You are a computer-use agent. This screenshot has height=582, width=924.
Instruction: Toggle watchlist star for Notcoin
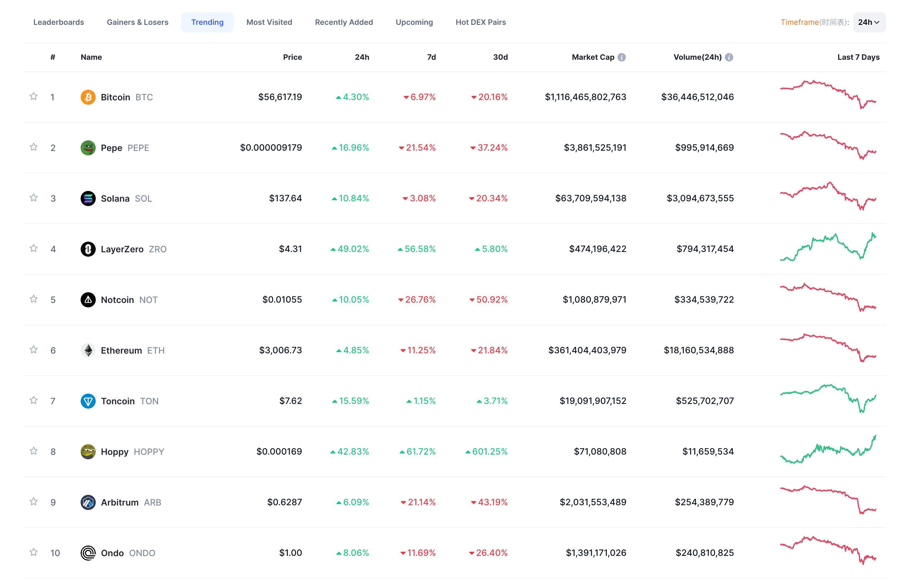click(x=34, y=299)
